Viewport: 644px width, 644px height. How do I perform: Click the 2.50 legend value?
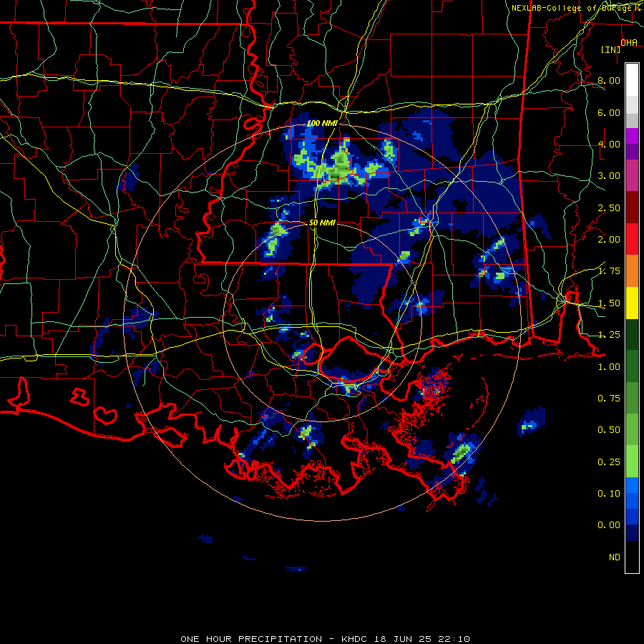[x=609, y=208]
